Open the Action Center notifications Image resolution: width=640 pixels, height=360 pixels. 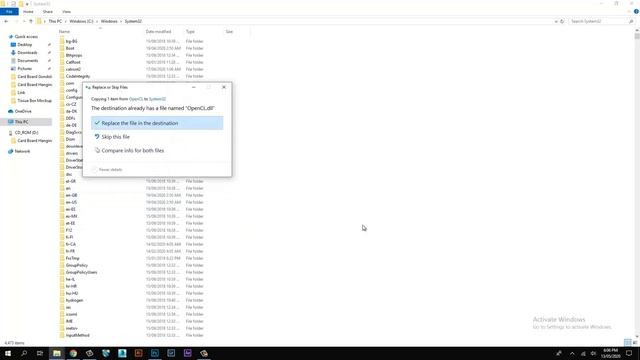coord(629,353)
